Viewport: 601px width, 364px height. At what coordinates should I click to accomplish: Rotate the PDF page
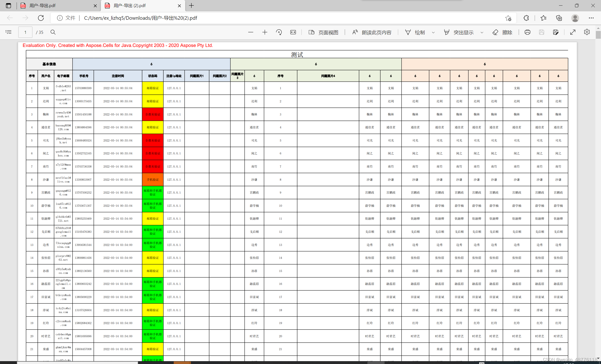tap(279, 32)
